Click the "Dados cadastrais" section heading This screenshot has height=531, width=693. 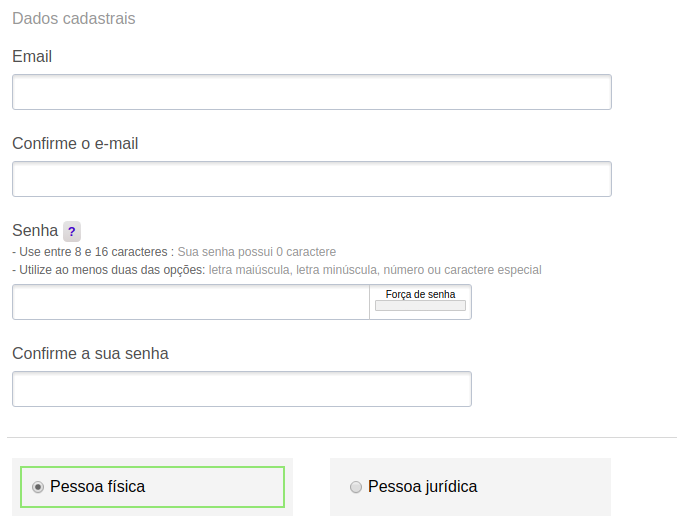(x=74, y=18)
